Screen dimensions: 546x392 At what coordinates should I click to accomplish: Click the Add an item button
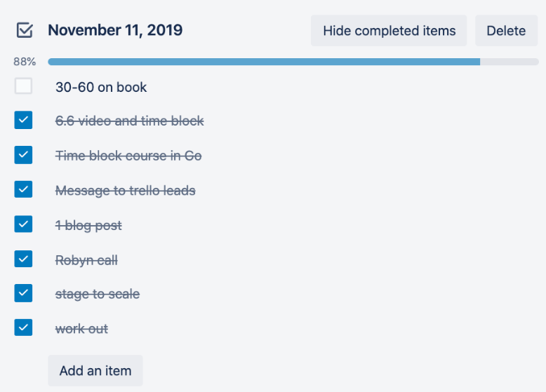click(x=95, y=370)
